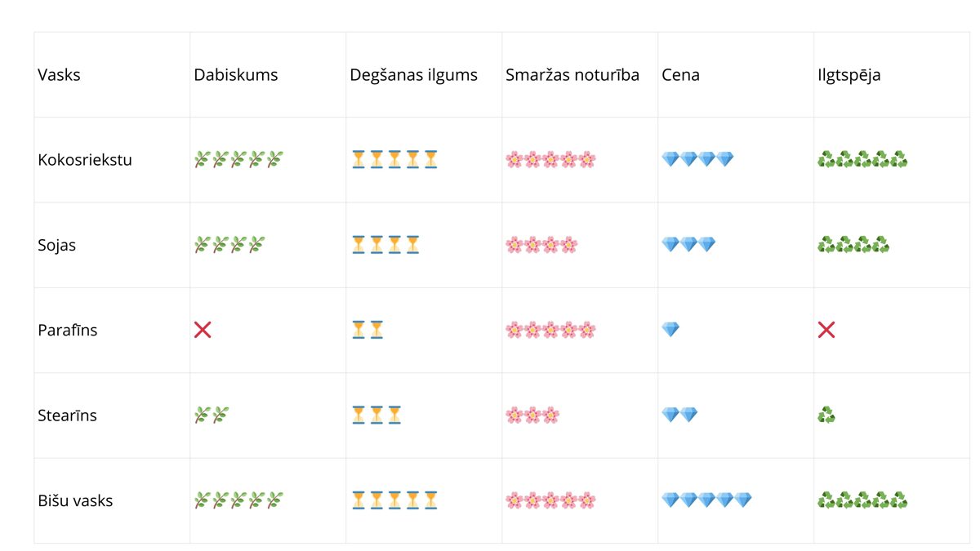Screen dimensions: 980x551
Task: Click the two diamonds in Stearīns Cena cell
Action: point(679,415)
